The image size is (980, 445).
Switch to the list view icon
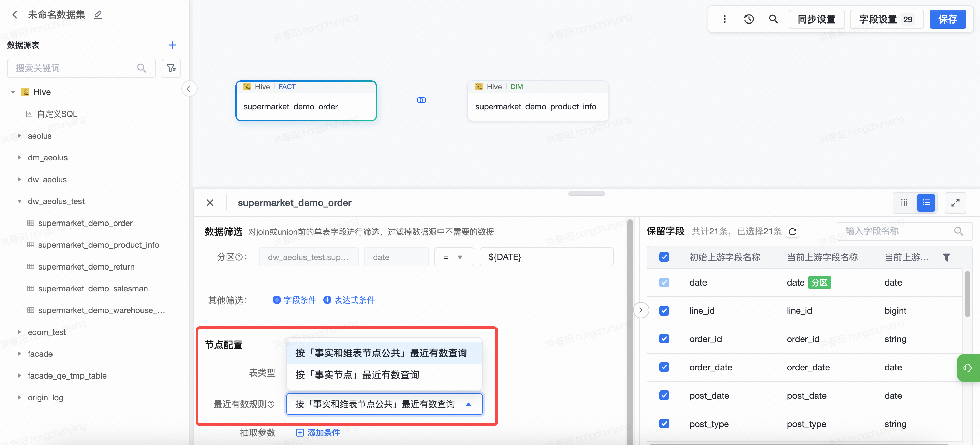pos(925,202)
